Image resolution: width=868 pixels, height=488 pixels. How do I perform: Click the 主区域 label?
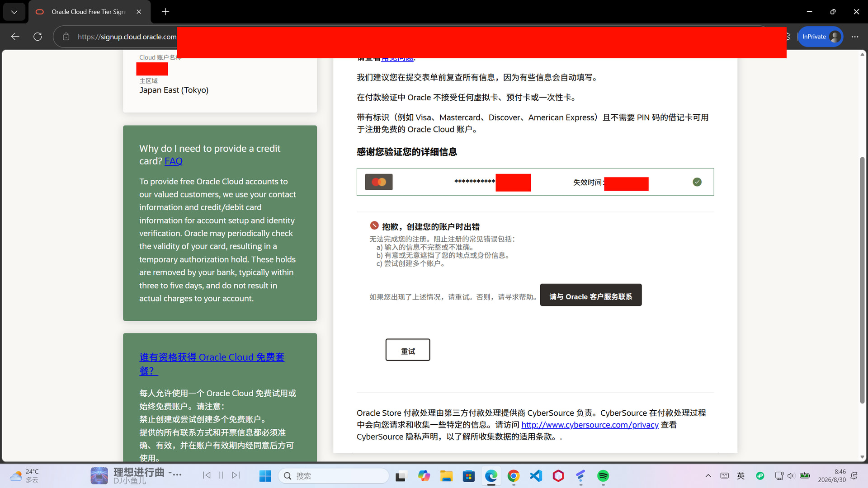149,81
